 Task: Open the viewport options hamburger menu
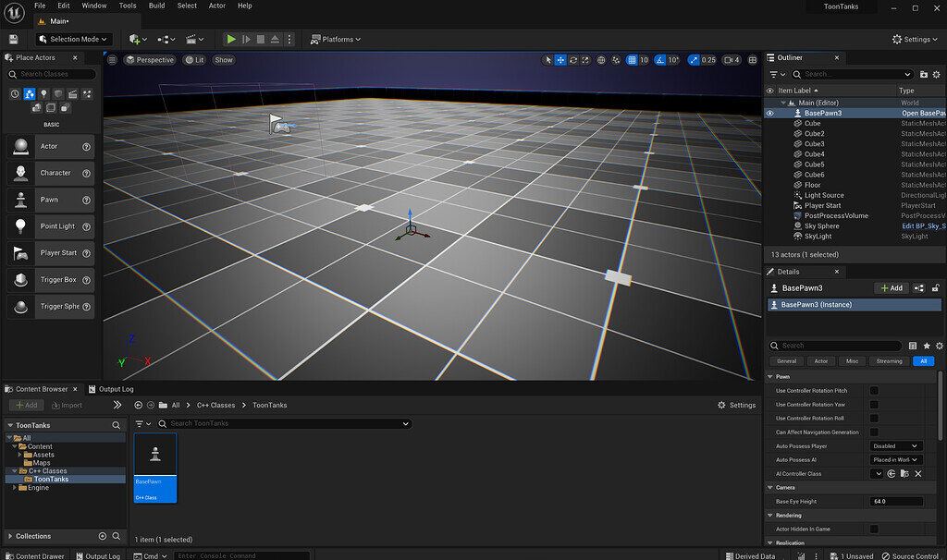pos(112,60)
